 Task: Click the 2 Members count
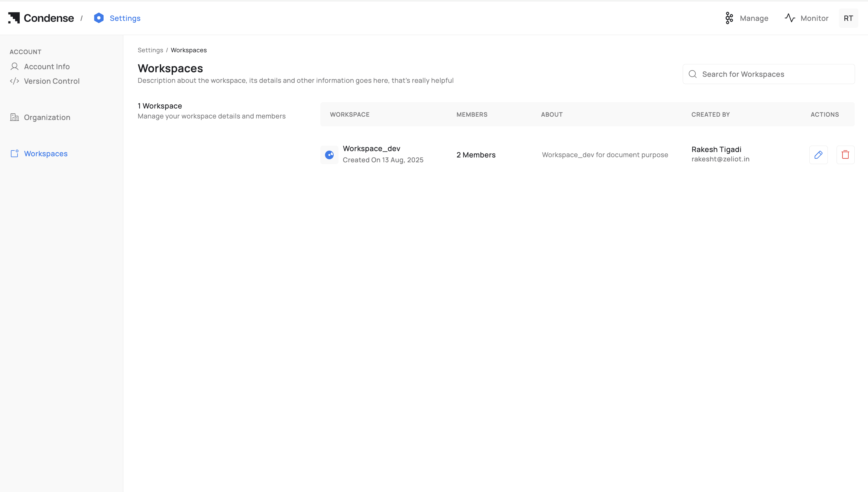point(476,155)
